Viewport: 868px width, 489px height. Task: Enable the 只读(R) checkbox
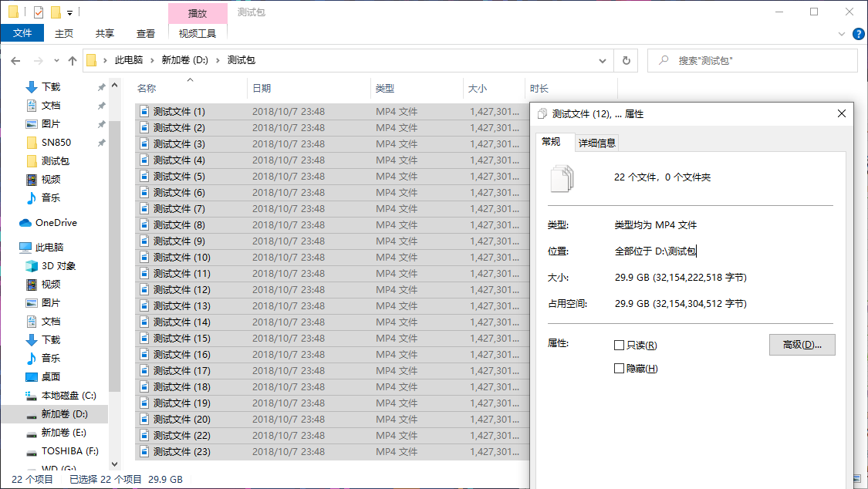pos(619,346)
